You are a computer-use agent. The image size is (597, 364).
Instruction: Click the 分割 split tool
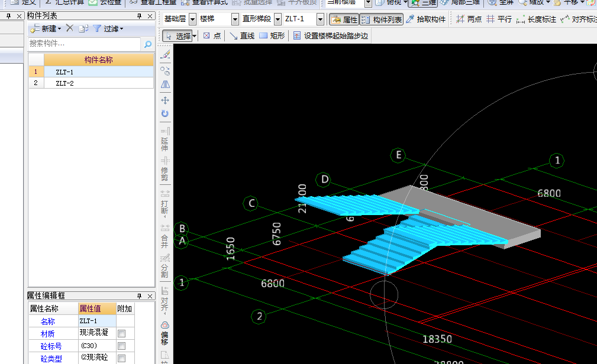pyautogui.click(x=165, y=267)
